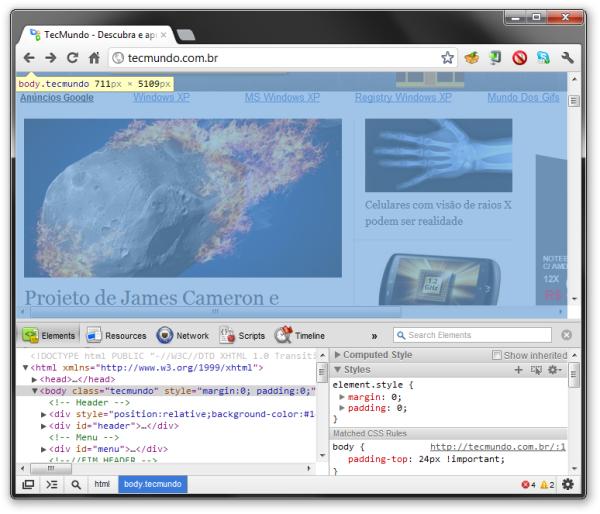Viewport: 600px width, 514px height.
Task: Open the Mundo Dos Gifs link
Action: tap(523, 98)
